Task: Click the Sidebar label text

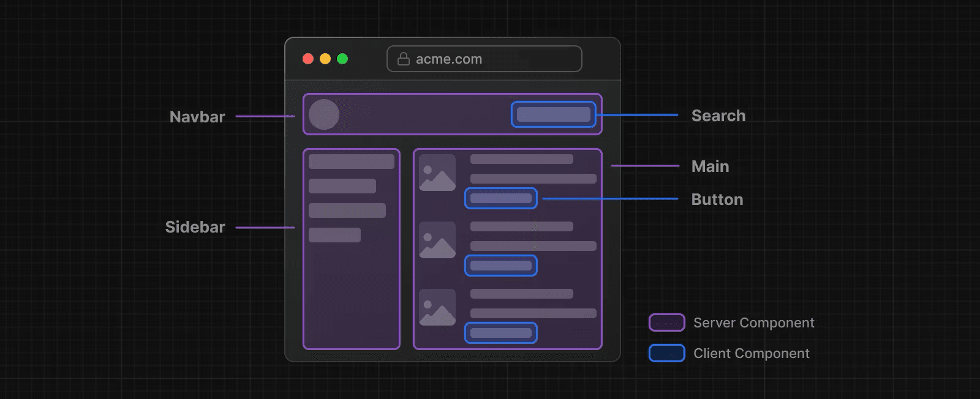Action: [x=195, y=227]
